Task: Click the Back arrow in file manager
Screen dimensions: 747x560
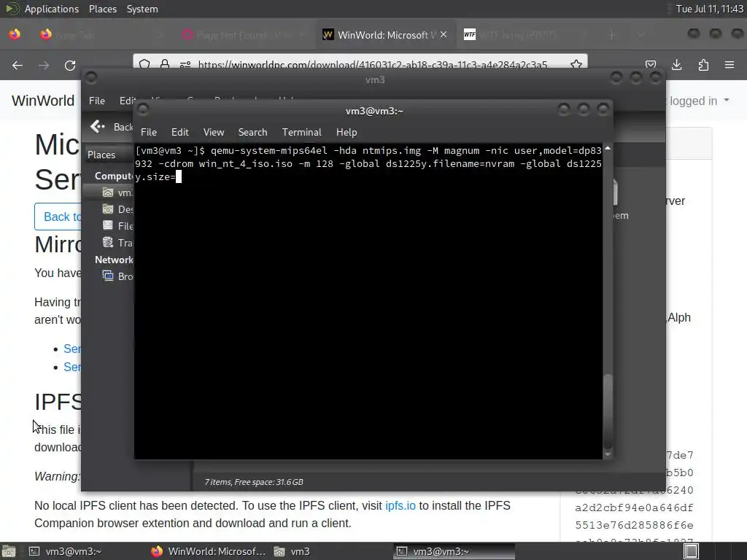Action: (x=97, y=127)
